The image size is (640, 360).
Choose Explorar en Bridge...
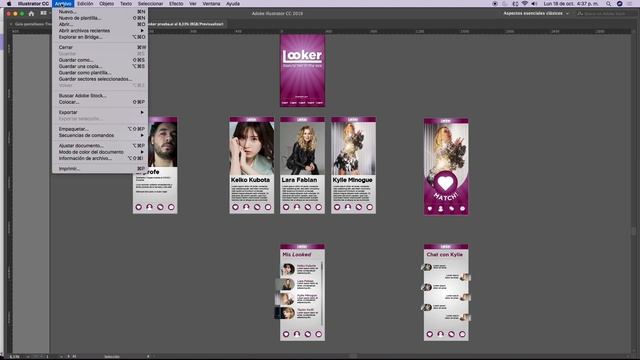[100, 37]
